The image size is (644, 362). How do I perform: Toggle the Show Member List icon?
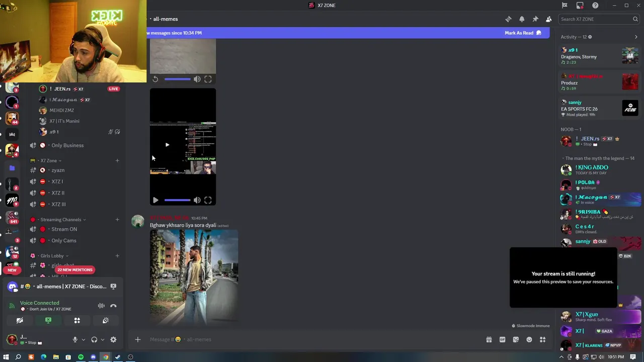tap(548, 19)
